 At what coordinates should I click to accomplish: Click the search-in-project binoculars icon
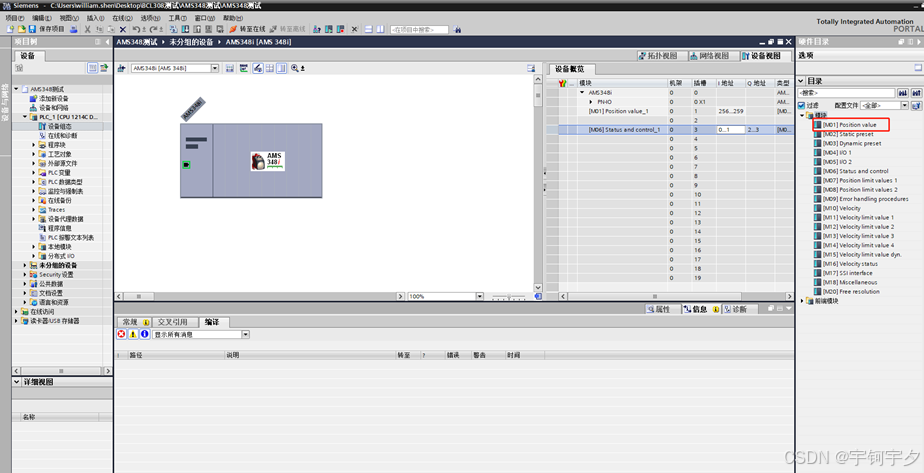pyautogui.click(x=457, y=29)
